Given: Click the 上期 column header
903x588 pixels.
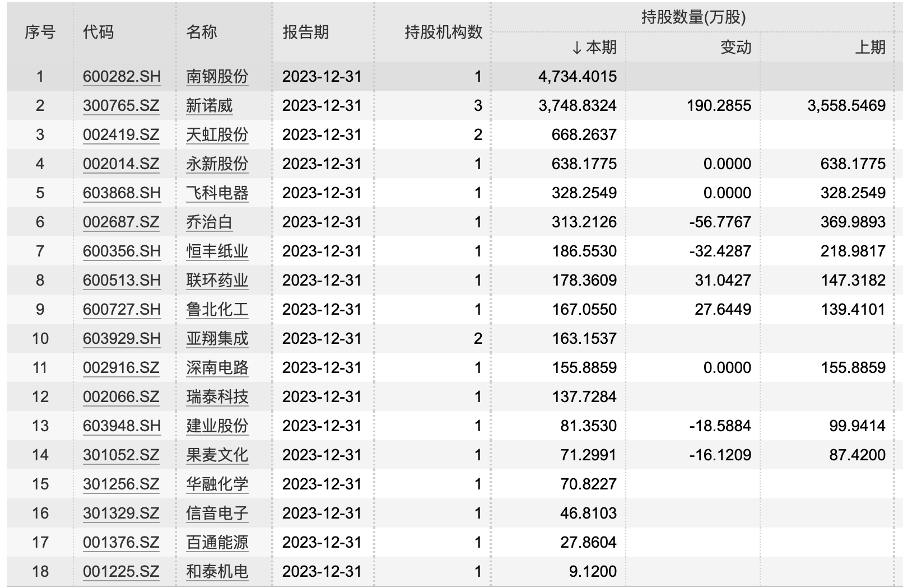Looking at the screenshot, I should 870,48.
